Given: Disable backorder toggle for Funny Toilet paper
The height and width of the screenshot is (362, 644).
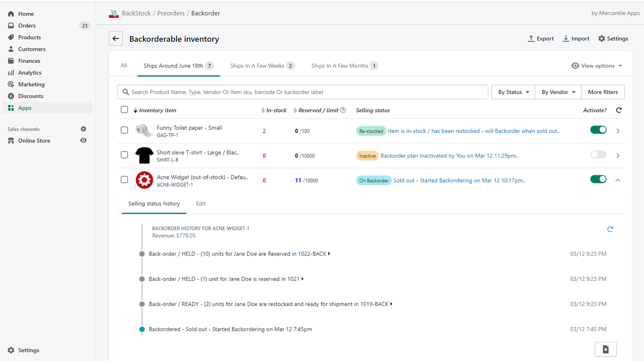Looking at the screenshot, I should pos(598,130).
